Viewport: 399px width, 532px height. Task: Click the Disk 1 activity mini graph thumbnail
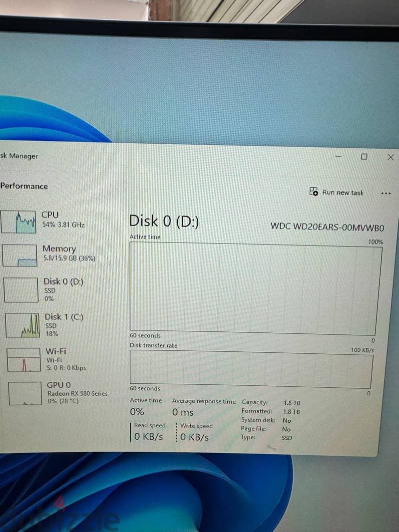(x=22, y=325)
